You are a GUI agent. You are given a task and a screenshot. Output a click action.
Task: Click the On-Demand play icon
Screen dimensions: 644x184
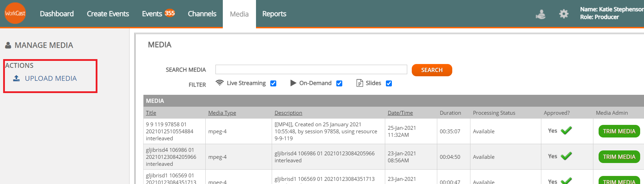pos(293,83)
